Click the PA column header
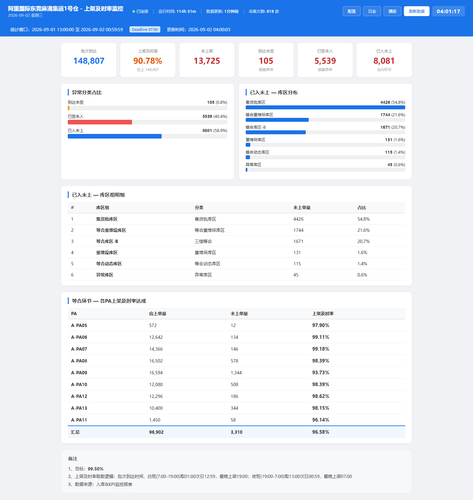The height and width of the screenshot is (500, 473). click(74, 314)
